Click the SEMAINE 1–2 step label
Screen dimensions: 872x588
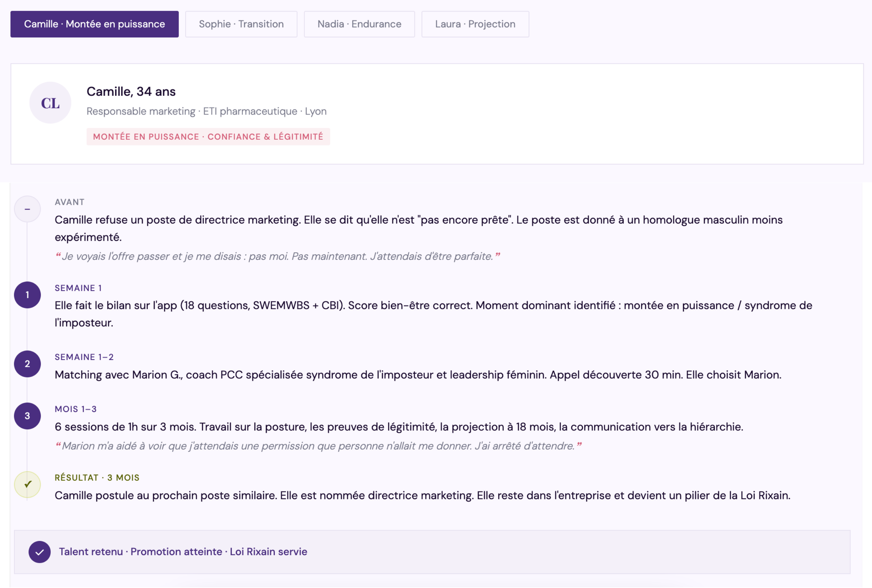84,357
